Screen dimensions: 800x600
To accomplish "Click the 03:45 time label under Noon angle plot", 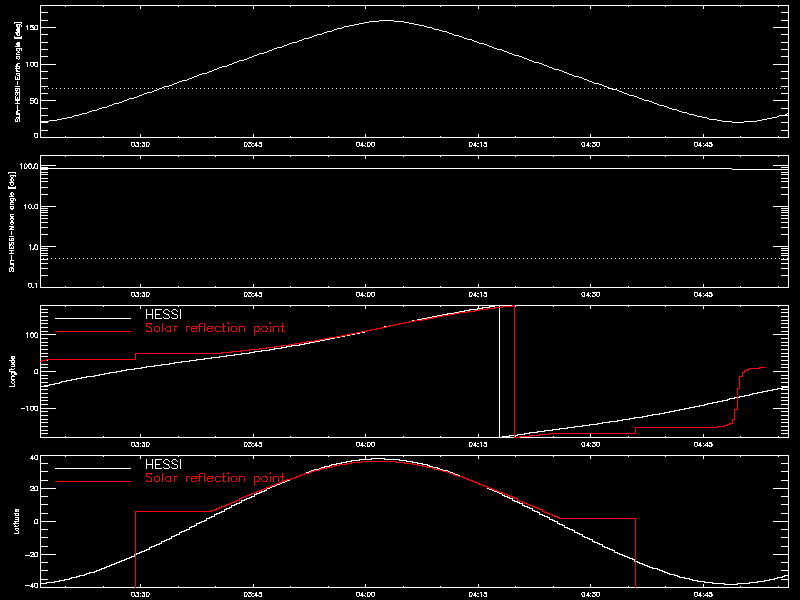I will 253,295.
